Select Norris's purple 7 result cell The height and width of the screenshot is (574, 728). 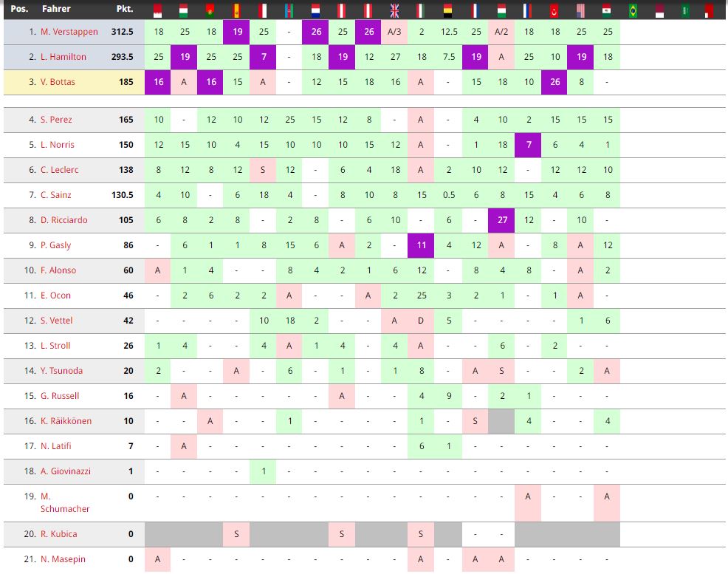click(528, 145)
